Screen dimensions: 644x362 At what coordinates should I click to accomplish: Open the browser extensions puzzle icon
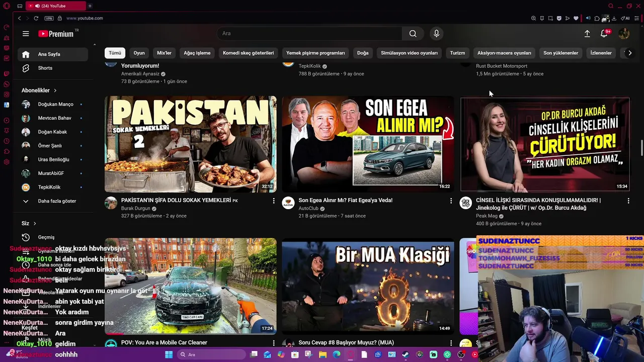(x=597, y=18)
